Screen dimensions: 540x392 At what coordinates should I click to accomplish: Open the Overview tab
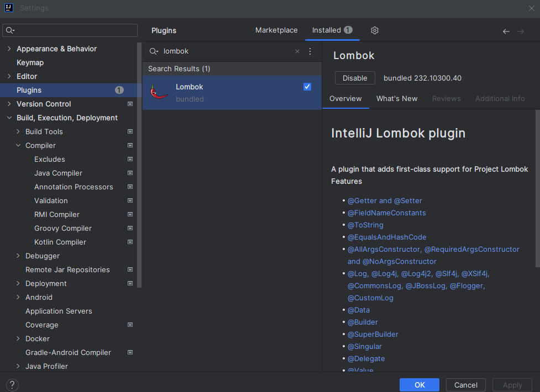click(345, 99)
